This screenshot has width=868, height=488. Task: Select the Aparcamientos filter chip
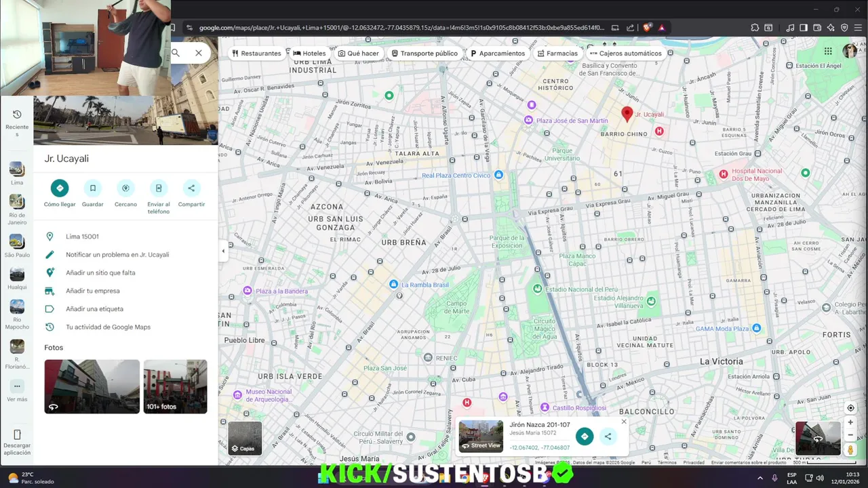point(498,53)
